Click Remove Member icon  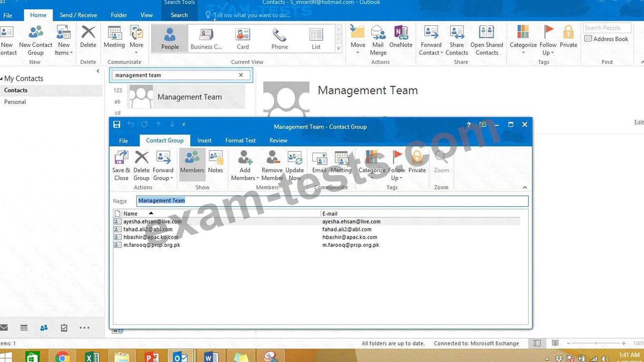pyautogui.click(x=272, y=166)
